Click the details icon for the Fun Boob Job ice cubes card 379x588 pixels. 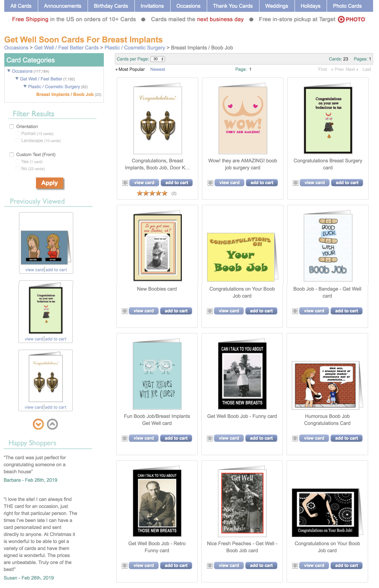tap(124, 438)
